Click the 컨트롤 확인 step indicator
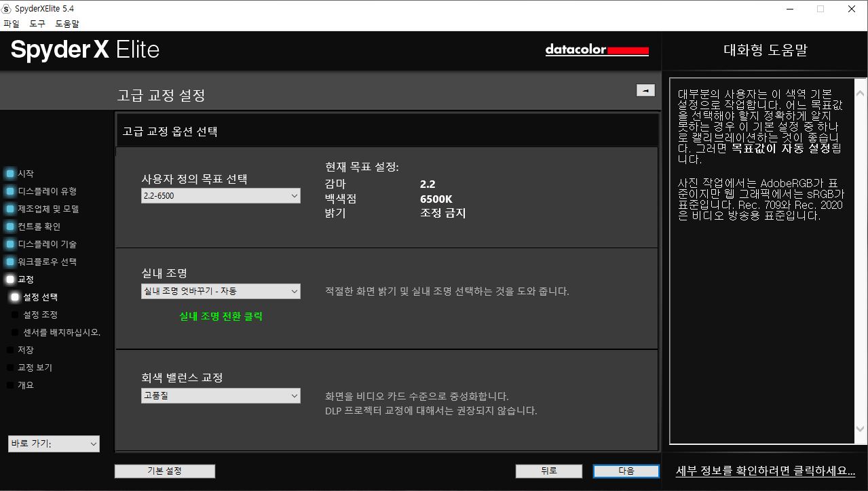This screenshot has height=491, width=868. coord(10,227)
